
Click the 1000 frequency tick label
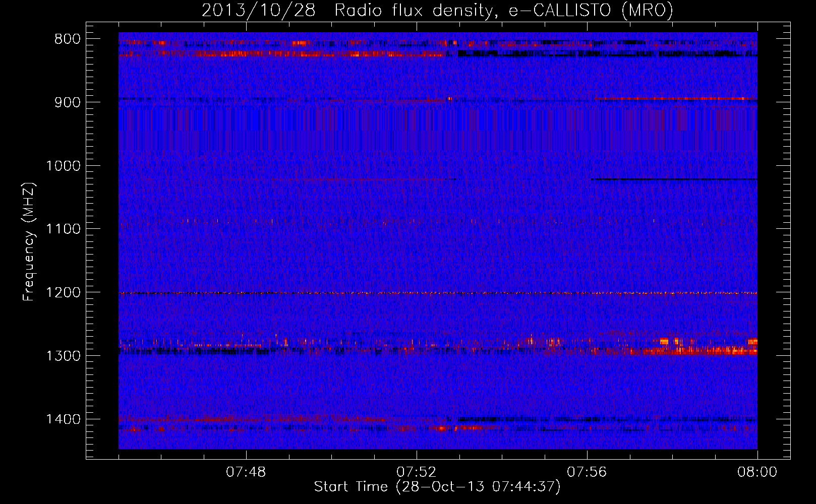point(63,166)
